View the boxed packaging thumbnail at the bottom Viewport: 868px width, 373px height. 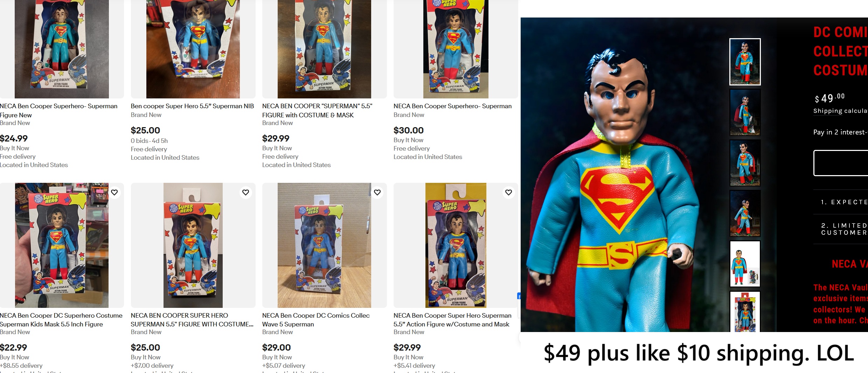745,312
